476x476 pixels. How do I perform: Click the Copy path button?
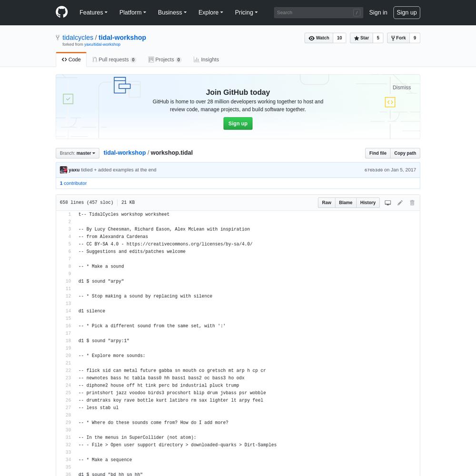405,153
